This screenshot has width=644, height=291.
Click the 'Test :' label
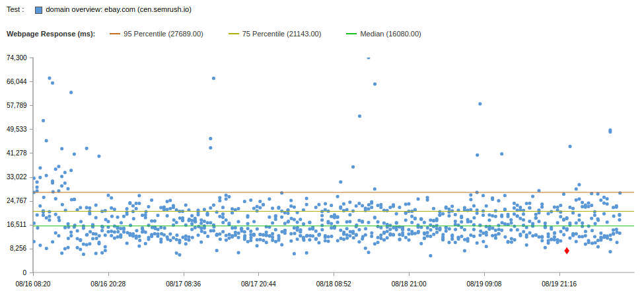[15, 9]
